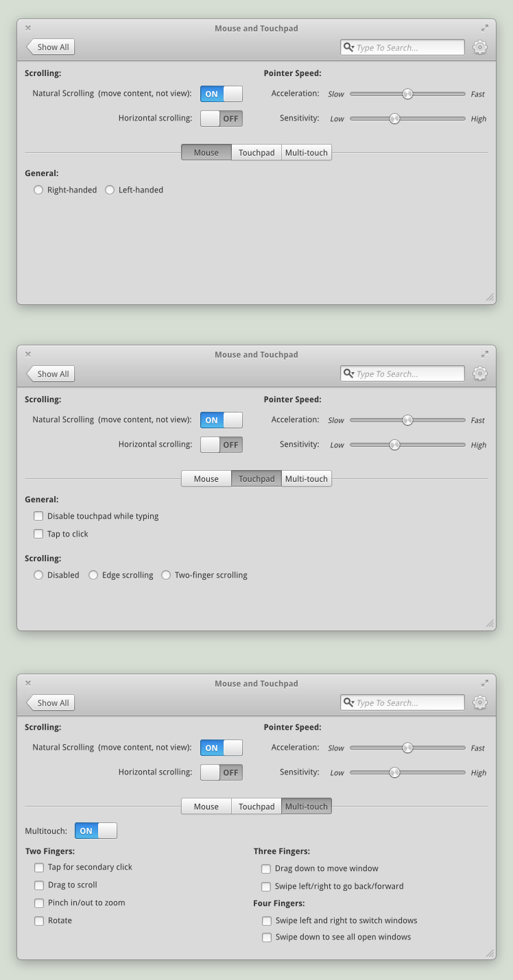
Task: Enable the Rotate checkbox
Action: click(39, 920)
